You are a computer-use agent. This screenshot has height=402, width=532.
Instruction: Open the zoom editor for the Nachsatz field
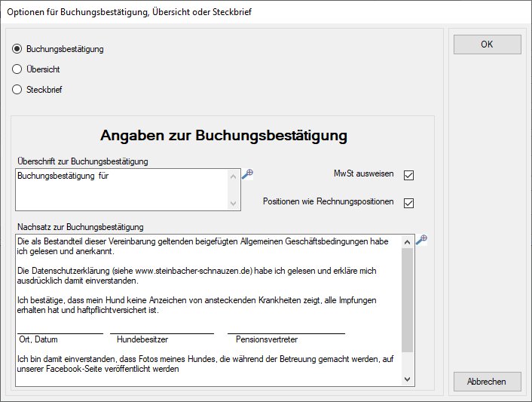tap(421, 240)
